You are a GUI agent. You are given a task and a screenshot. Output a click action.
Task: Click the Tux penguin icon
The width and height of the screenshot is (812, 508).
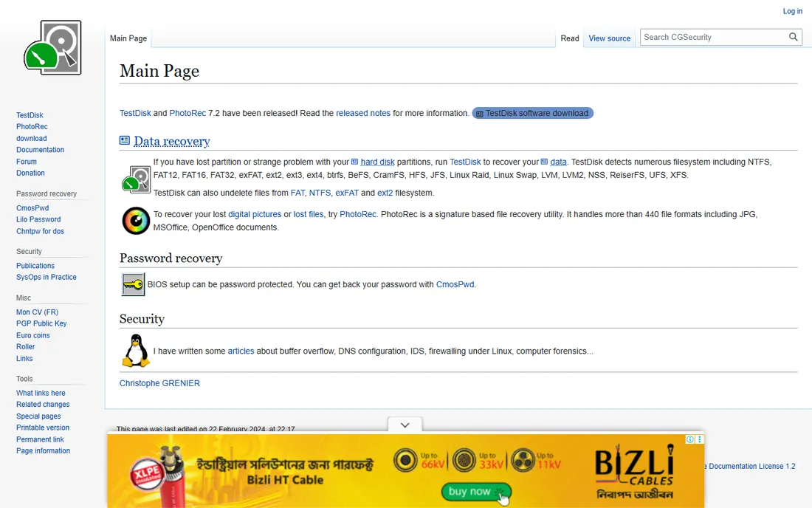pos(136,351)
